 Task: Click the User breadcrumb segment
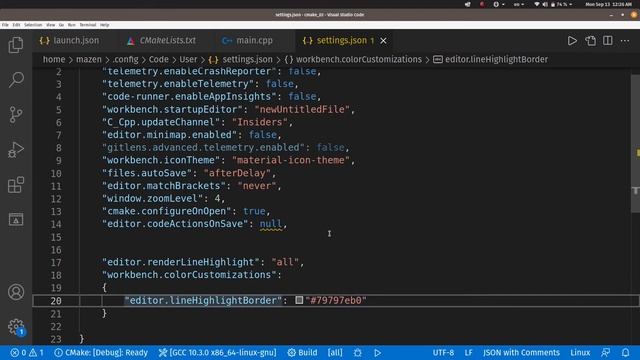tap(188, 60)
